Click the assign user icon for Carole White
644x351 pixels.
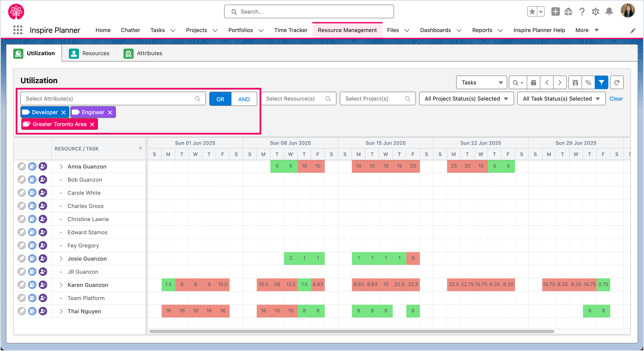[43, 193]
